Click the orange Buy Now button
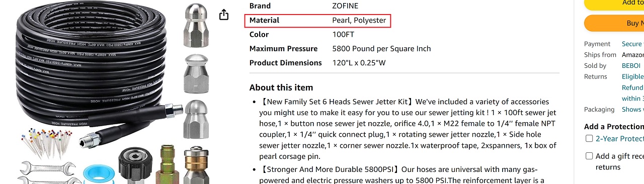This screenshot has height=184, width=644. click(614, 23)
